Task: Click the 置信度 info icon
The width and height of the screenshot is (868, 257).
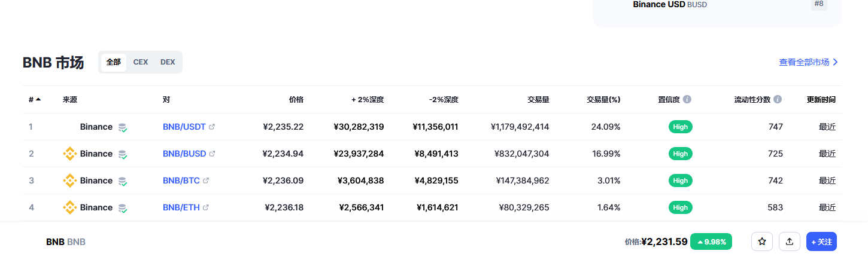Action: coord(687,99)
